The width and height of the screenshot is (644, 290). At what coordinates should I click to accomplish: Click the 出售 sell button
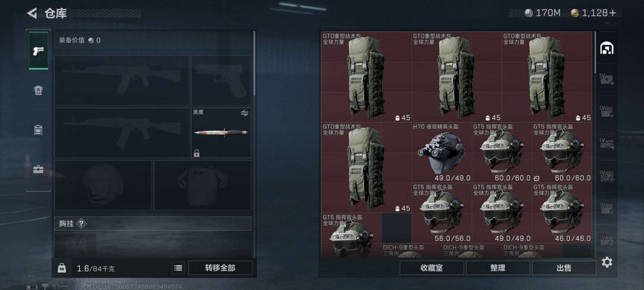coord(564,269)
